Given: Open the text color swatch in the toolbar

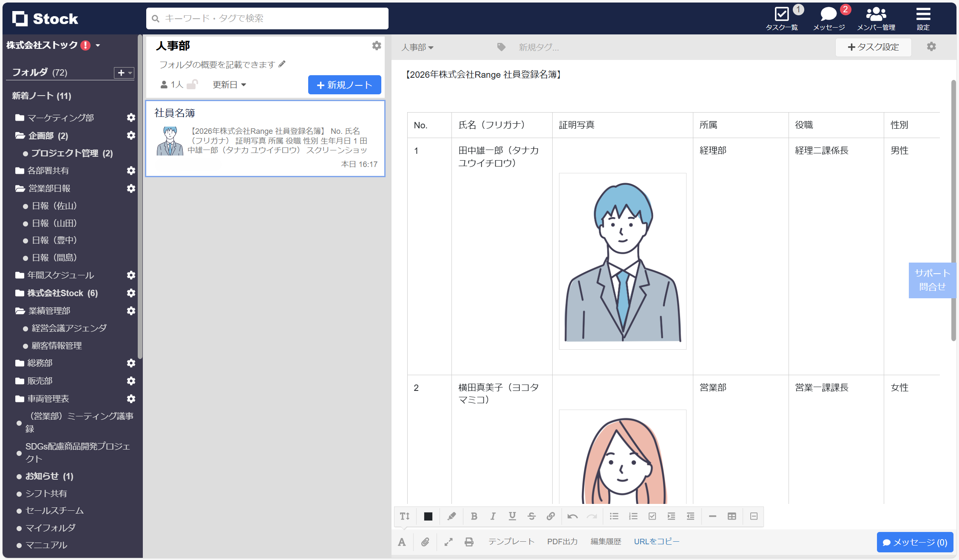Looking at the screenshot, I should tap(428, 516).
